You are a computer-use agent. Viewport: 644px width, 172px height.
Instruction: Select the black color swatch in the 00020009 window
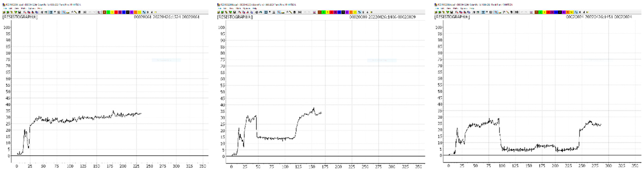[x=343, y=12]
